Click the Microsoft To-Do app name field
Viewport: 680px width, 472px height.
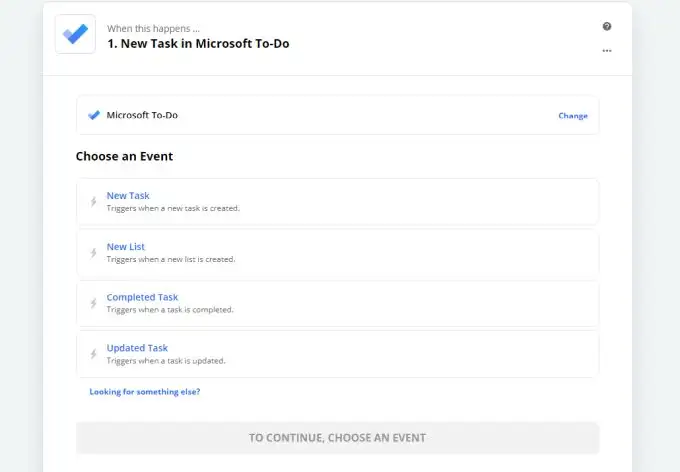click(337, 115)
